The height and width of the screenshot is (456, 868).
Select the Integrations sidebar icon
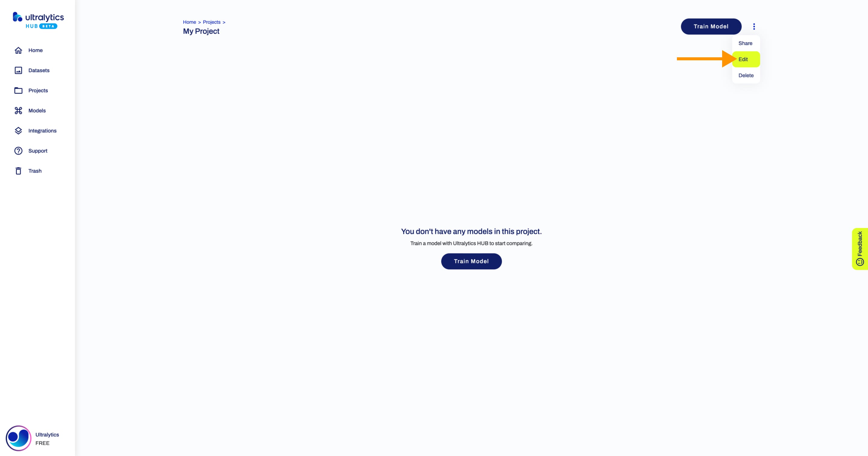tap(18, 130)
